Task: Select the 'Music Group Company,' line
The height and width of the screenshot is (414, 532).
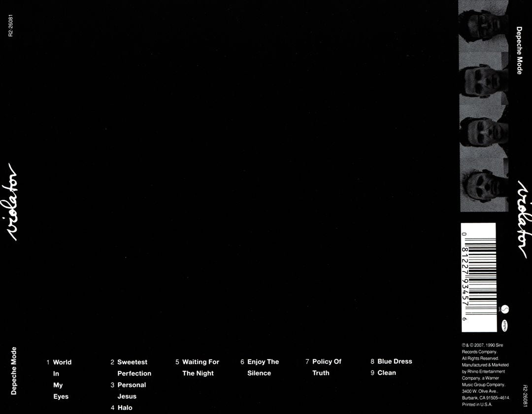Action: [x=484, y=385]
